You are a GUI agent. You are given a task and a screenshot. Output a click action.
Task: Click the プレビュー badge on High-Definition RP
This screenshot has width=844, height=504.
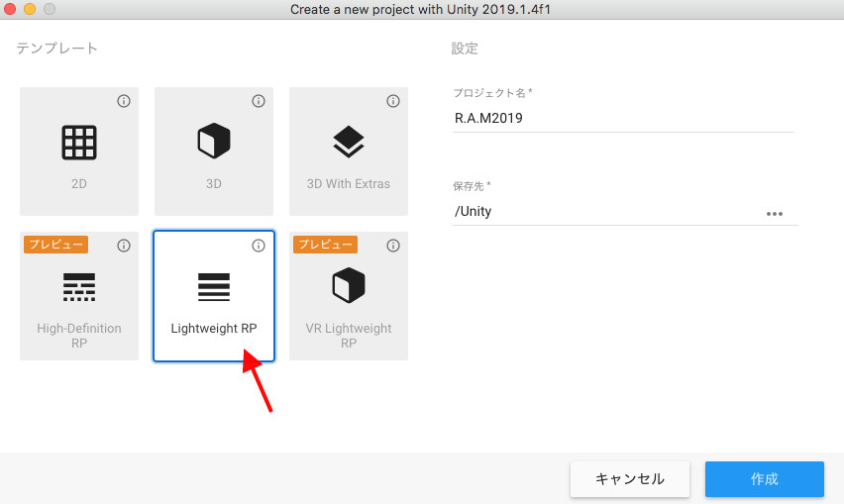click(x=56, y=245)
